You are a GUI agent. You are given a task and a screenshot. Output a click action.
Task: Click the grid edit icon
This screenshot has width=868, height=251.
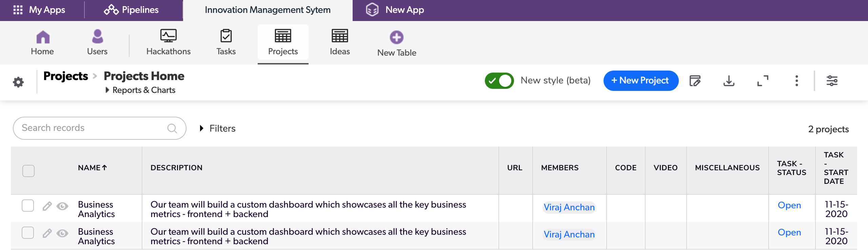click(x=695, y=81)
